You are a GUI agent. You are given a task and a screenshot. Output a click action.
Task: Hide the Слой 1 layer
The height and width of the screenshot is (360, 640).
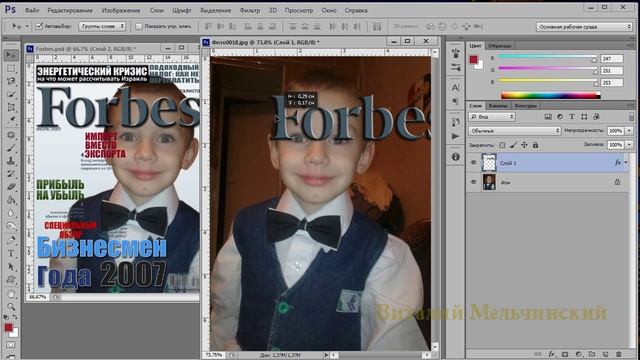473,162
